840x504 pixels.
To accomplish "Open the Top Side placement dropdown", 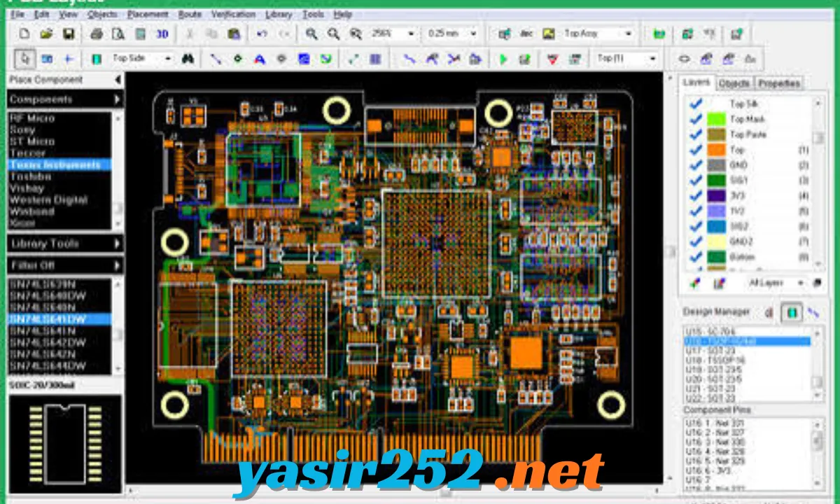I will [x=167, y=59].
